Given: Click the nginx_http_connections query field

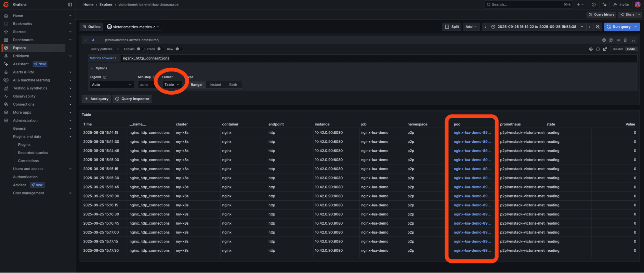Looking at the screenshot, I should (379, 58).
